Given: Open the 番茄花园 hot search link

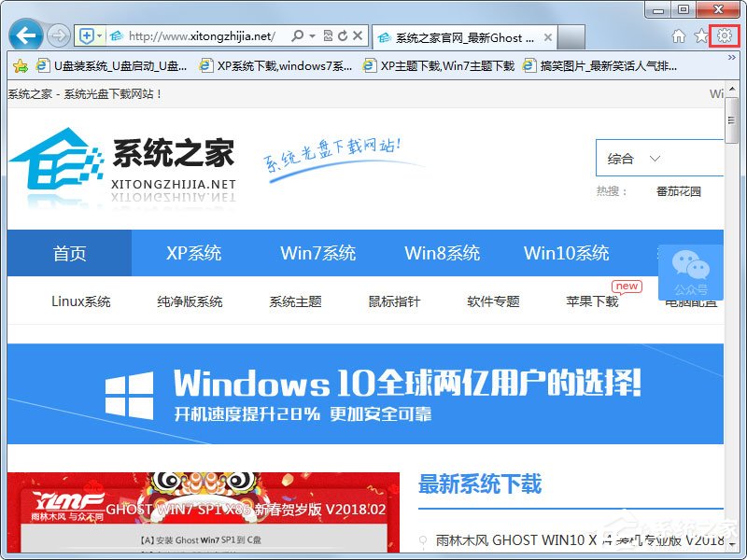Looking at the screenshot, I should tap(680, 191).
